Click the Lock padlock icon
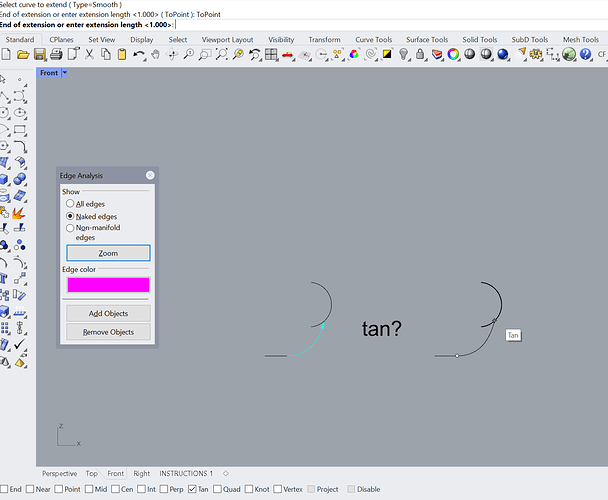This screenshot has height=500, width=608. tap(420, 54)
